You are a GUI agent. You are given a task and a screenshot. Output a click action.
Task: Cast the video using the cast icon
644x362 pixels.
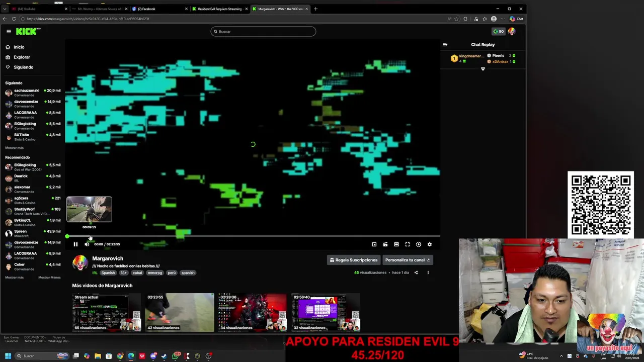pyautogui.click(x=385, y=244)
